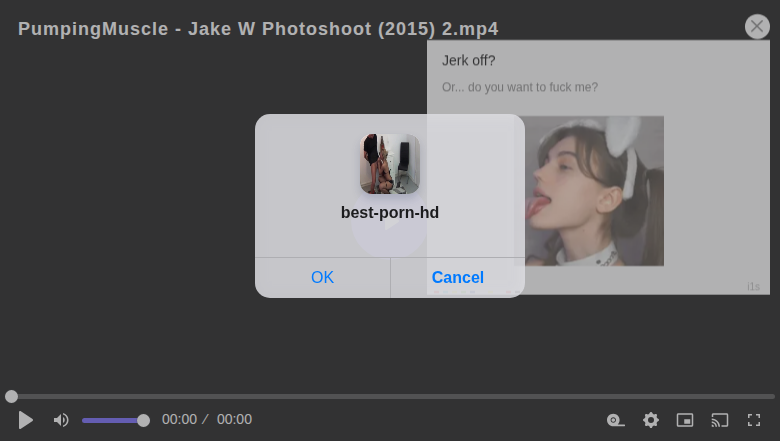Click the app thumbnail in the dialog

point(390,164)
